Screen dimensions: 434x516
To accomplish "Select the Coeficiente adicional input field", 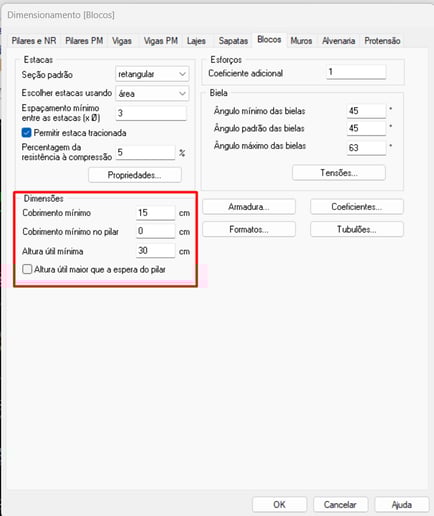I will [x=356, y=72].
